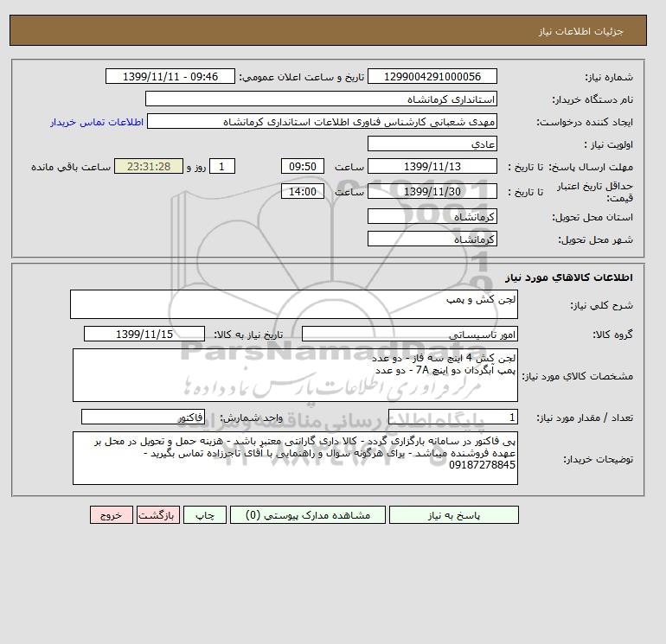Click price validity date 1399/11/30
The image size is (666, 644).
432,191
